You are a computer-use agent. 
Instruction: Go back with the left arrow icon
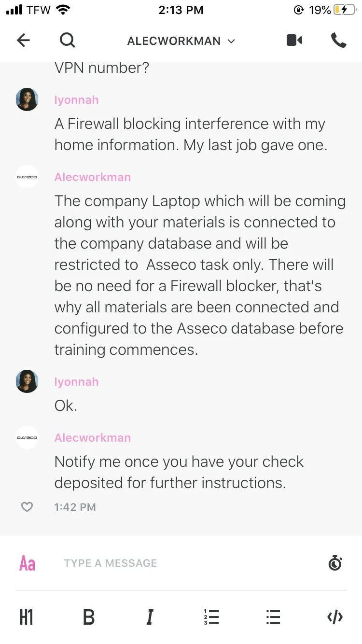point(23,41)
